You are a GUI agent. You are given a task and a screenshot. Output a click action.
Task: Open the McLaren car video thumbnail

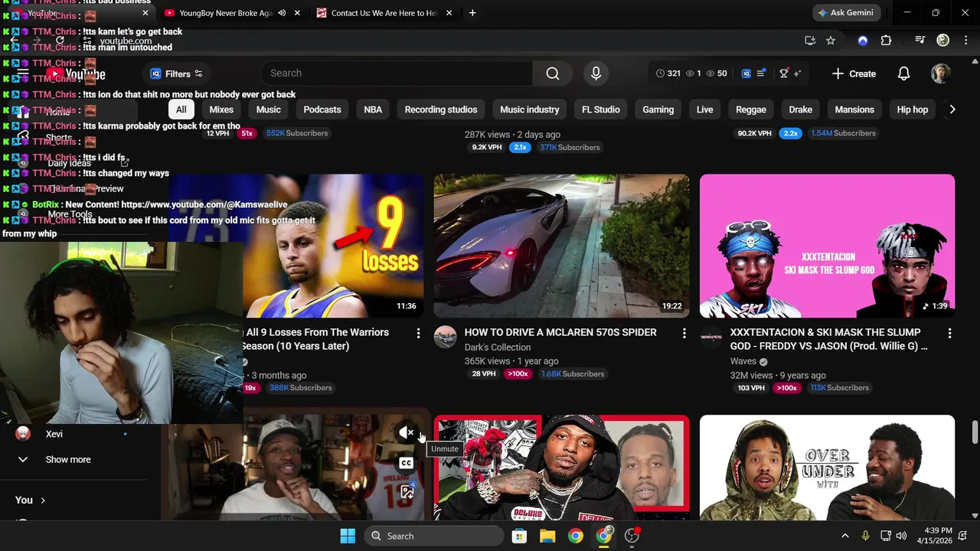[561, 246]
